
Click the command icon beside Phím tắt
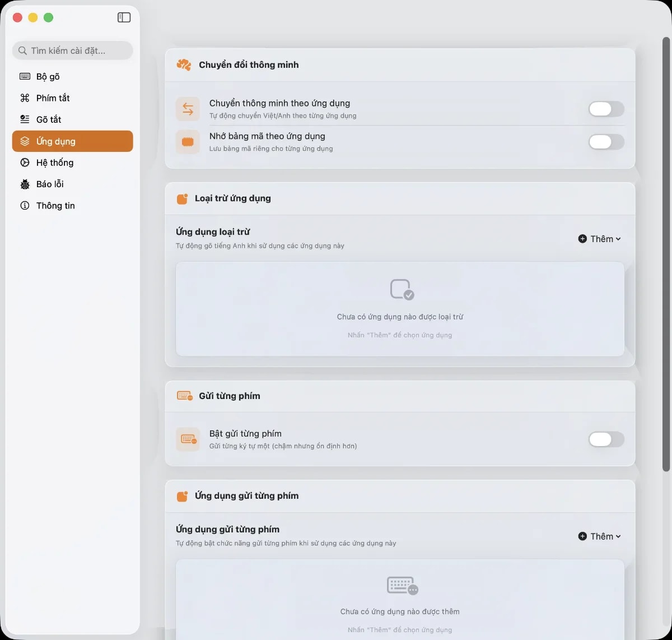point(25,98)
